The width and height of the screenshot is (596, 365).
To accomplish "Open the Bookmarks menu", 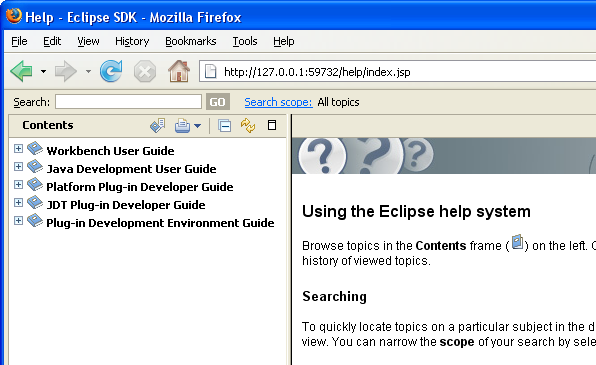I will coord(190,41).
